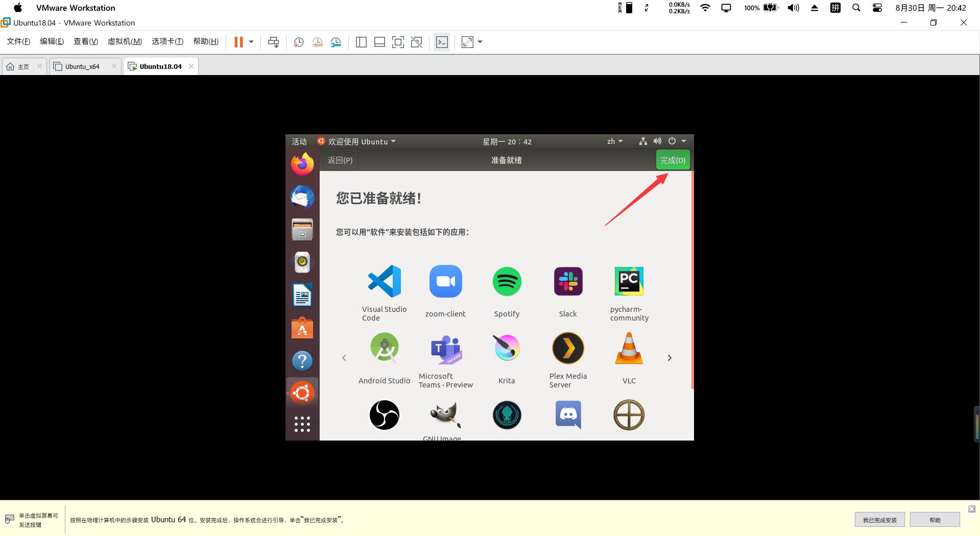Close the Ubuntu18.04 tab
Viewport: 980px width, 536px height.
[x=191, y=66]
